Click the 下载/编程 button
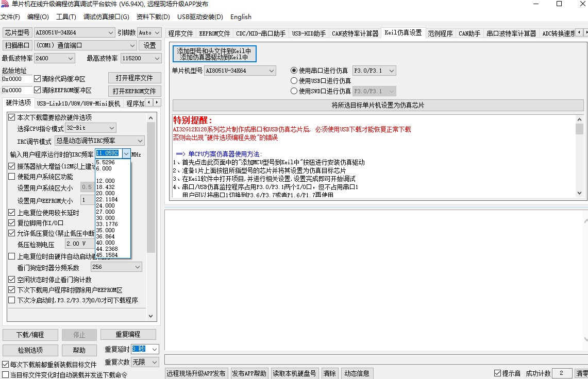The height and width of the screenshot is (379, 588). pos(30,335)
